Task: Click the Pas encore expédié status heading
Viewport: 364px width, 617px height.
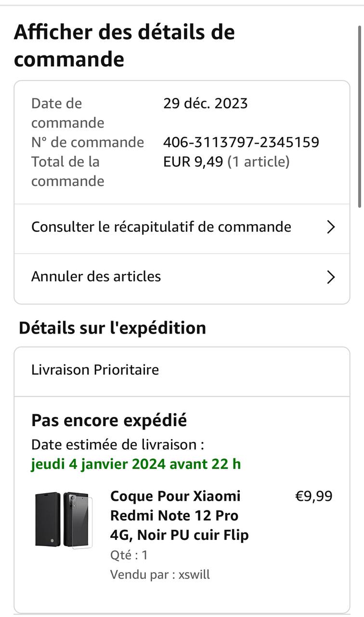Action: 109,420
